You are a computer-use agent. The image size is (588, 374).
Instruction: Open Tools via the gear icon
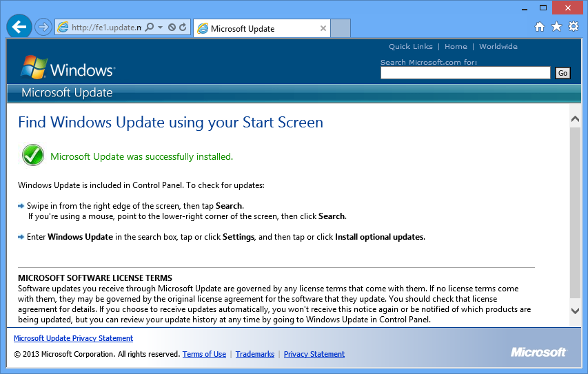574,26
